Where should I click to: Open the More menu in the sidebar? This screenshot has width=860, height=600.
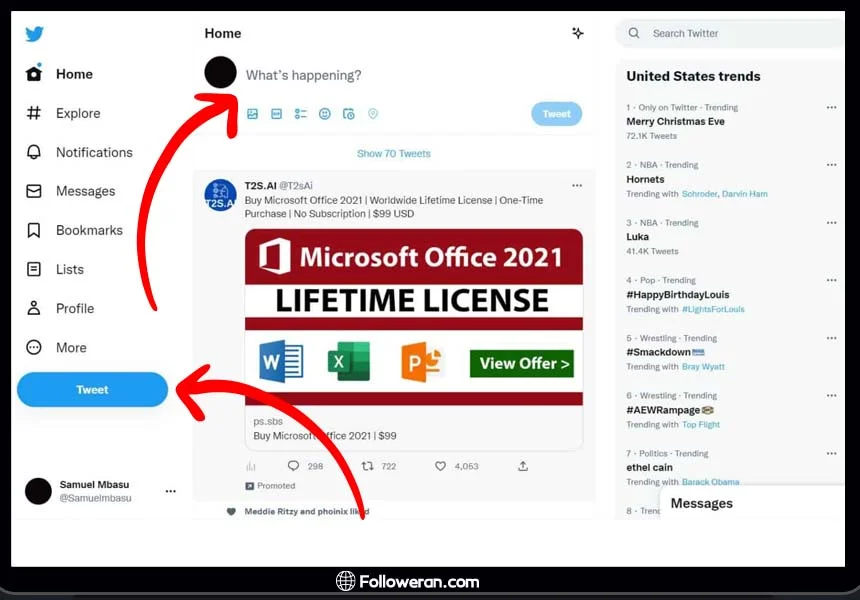tap(70, 347)
